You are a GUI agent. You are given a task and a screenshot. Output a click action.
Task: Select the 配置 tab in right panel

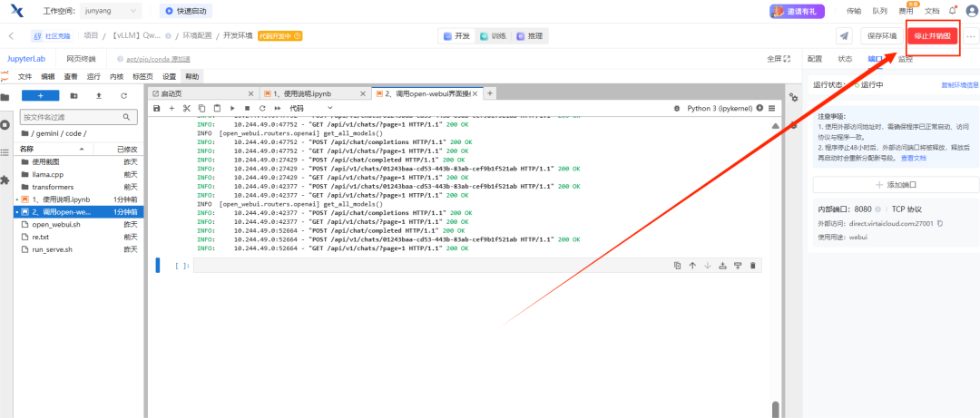tap(815, 59)
